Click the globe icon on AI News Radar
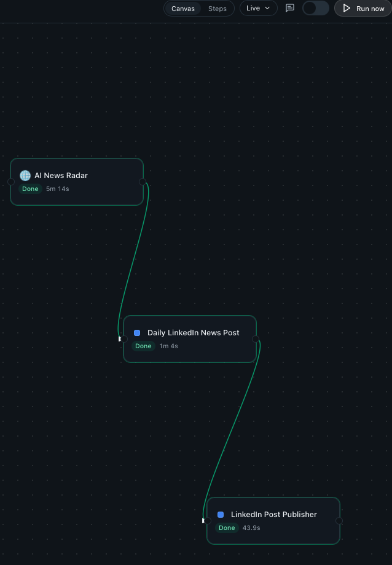Screen dimensions: 392x565 click(25, 176)
